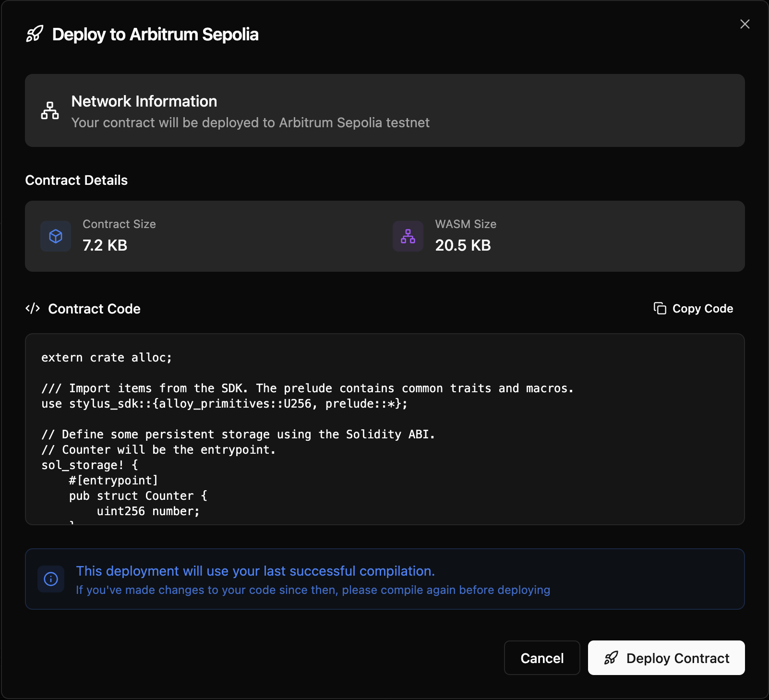
Task: Copy the contract code
Action: [x=693, y=308]
